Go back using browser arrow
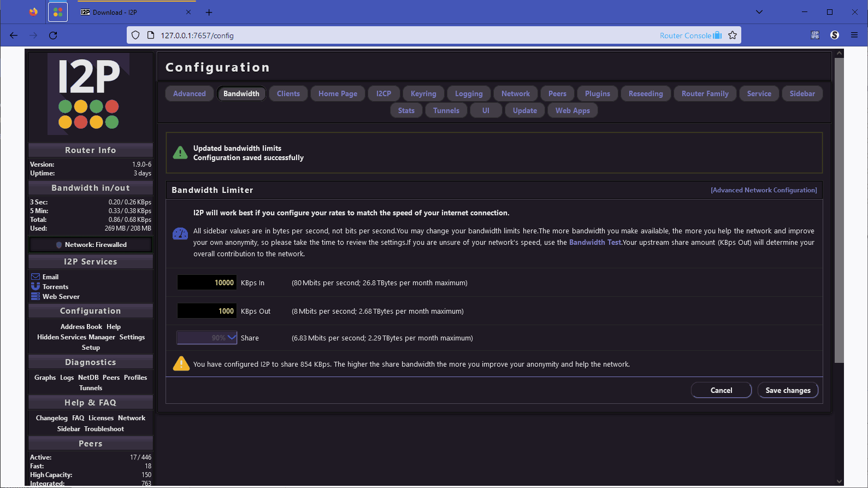The image size is (868, 488). pyautogui.click(x=14, y=36)
